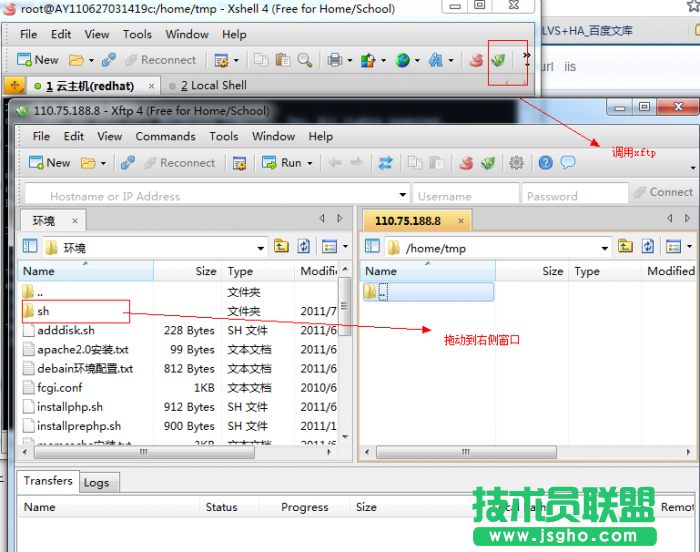Click red Xshell icon in Xshell toolbar
The image size is (700, 552).
(476, 60)
